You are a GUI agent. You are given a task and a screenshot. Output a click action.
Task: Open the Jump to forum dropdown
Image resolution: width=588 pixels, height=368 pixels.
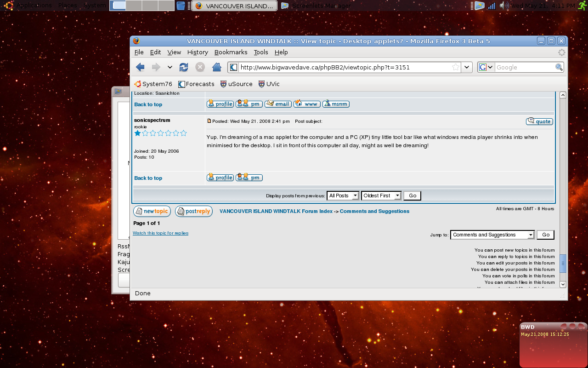click(492, 235)
